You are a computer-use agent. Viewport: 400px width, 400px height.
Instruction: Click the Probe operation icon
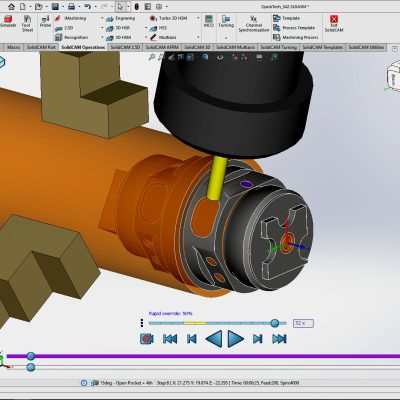click(x=45, y=21)
